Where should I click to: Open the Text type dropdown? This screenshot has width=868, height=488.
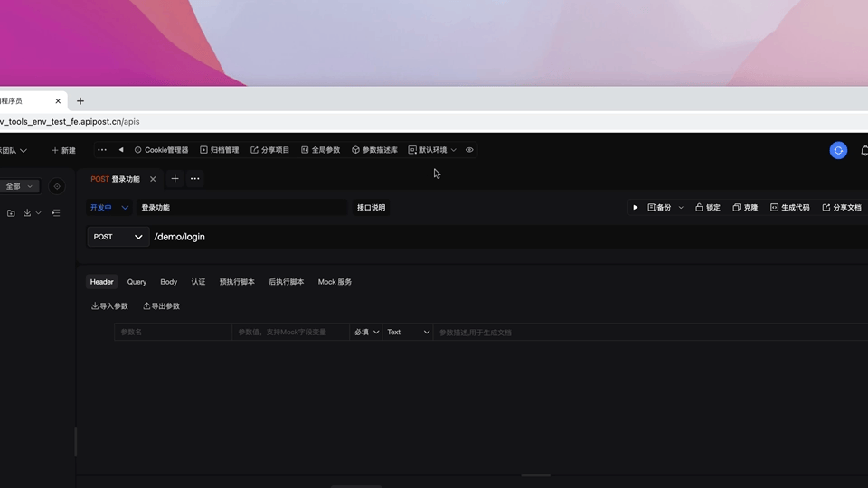click(x=408, y=332)
